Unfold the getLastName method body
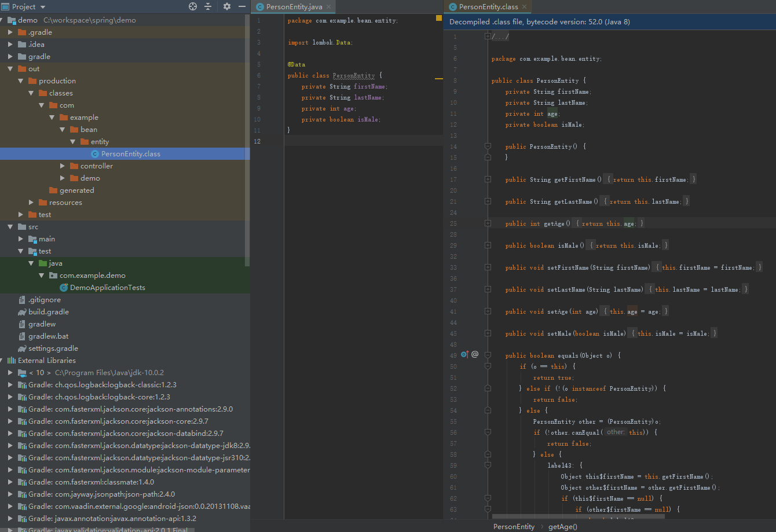Screen dimensions: 776x532 tap(488, 201)
